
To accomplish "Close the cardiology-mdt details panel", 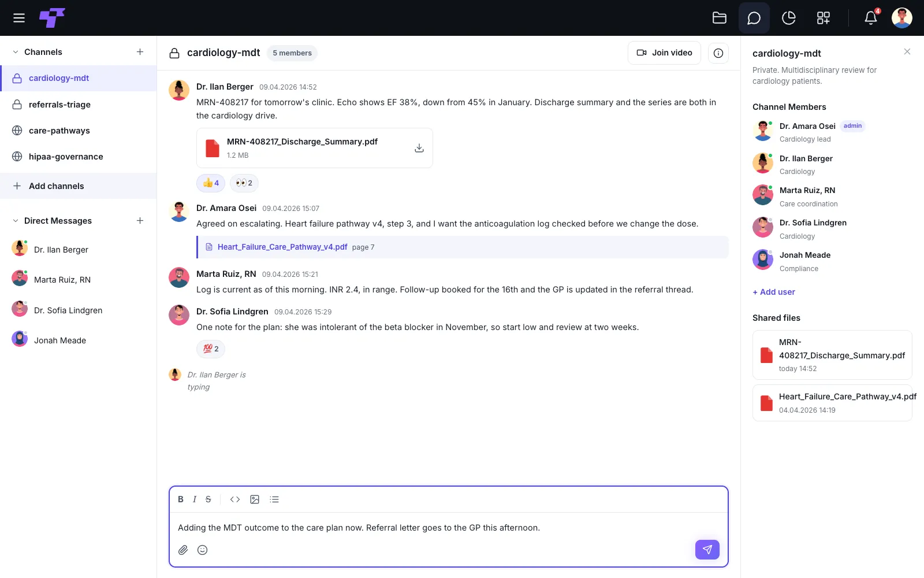I will [x=907, y=52].
